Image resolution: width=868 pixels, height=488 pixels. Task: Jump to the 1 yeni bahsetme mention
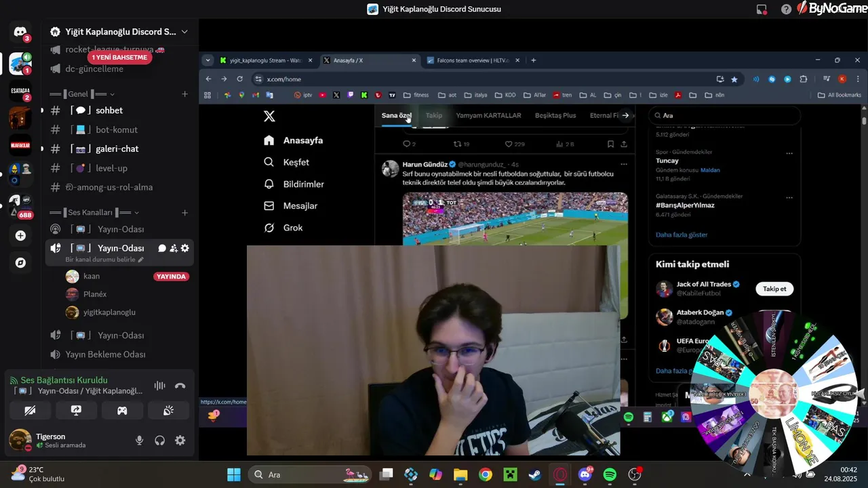[x=119, y=58]
